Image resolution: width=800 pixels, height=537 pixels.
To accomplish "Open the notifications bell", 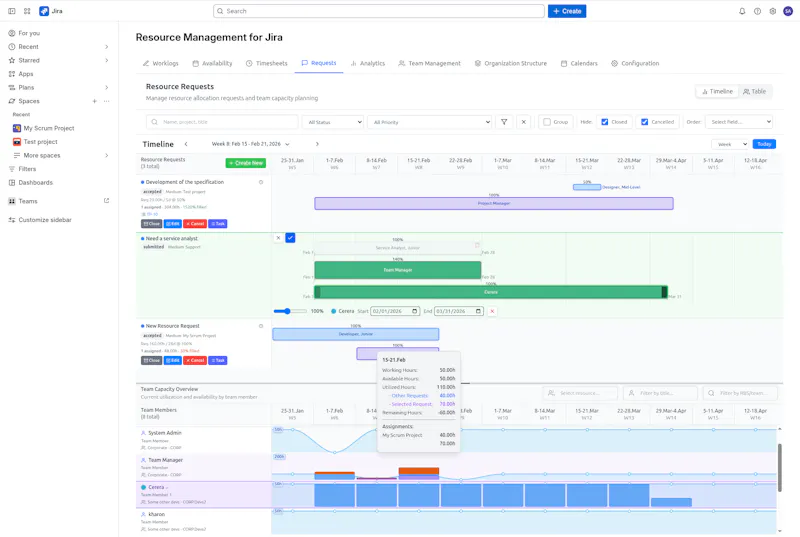I will 742,11.
